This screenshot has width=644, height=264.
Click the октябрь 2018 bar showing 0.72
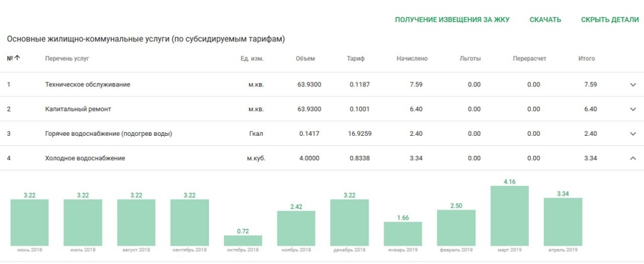pos(243,240)
